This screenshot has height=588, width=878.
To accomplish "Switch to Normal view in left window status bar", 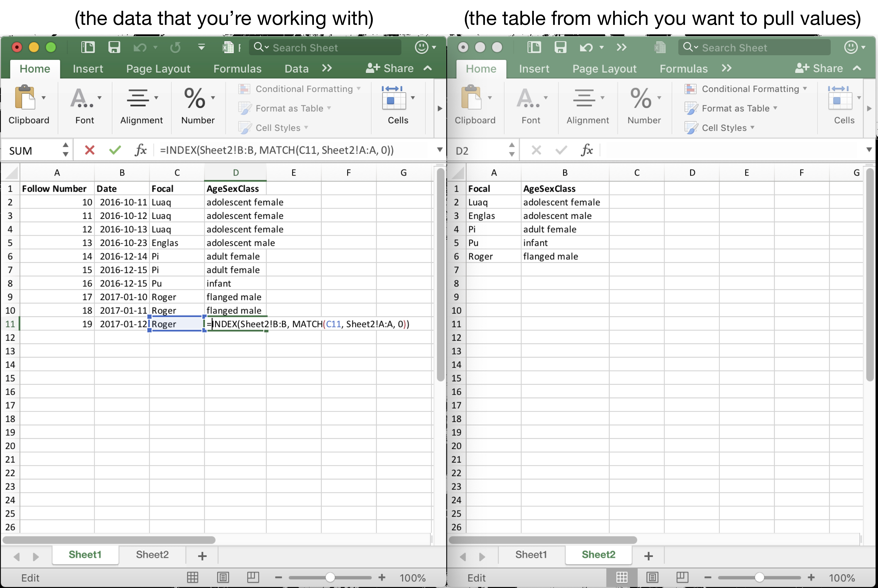I will tap(192, 578).
